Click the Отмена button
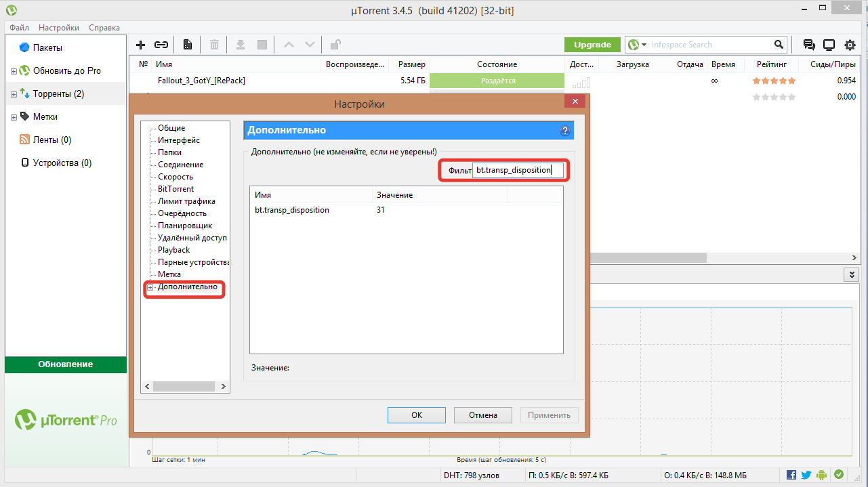 pyautogui.click(x=482, y=415)
